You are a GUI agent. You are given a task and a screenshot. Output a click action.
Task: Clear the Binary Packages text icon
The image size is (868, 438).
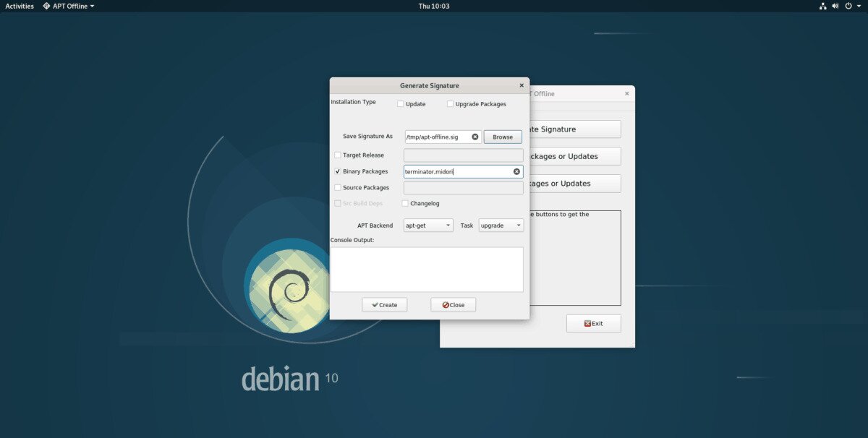516,171
